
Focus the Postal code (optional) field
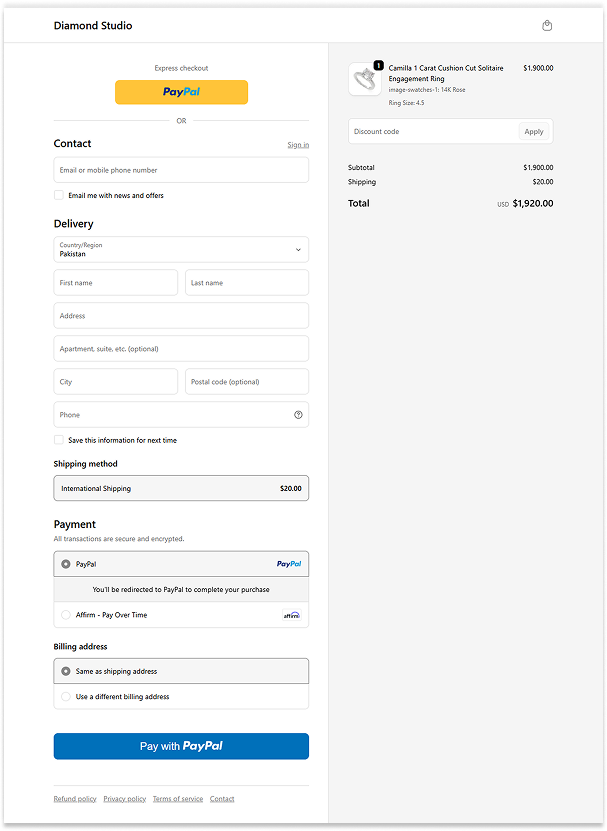247,382
